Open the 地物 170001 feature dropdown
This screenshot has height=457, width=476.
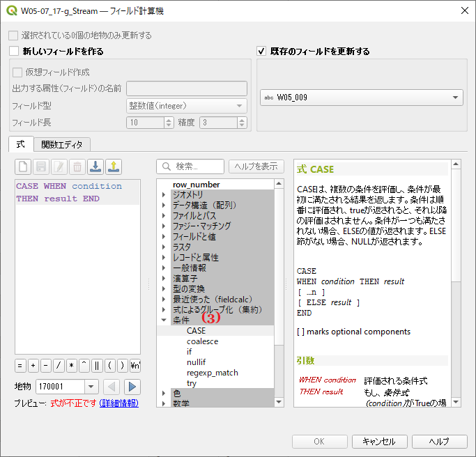coord(91,387)
